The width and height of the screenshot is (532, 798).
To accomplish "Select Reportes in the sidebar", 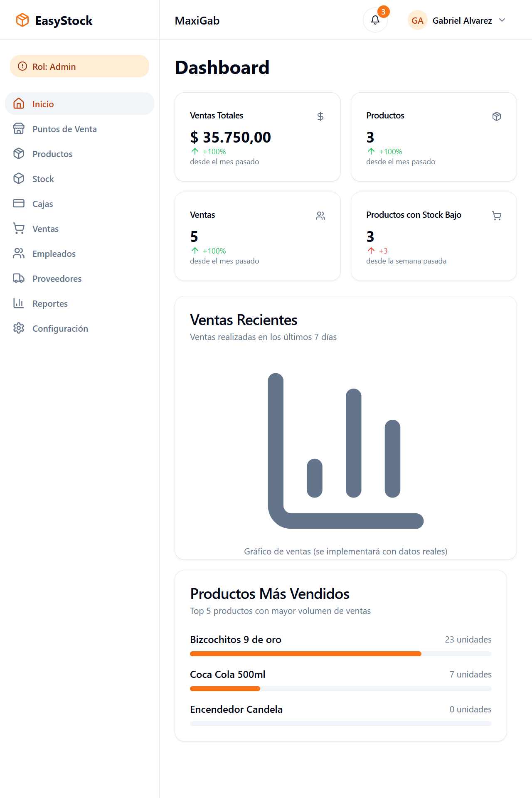I will (50, 304).
